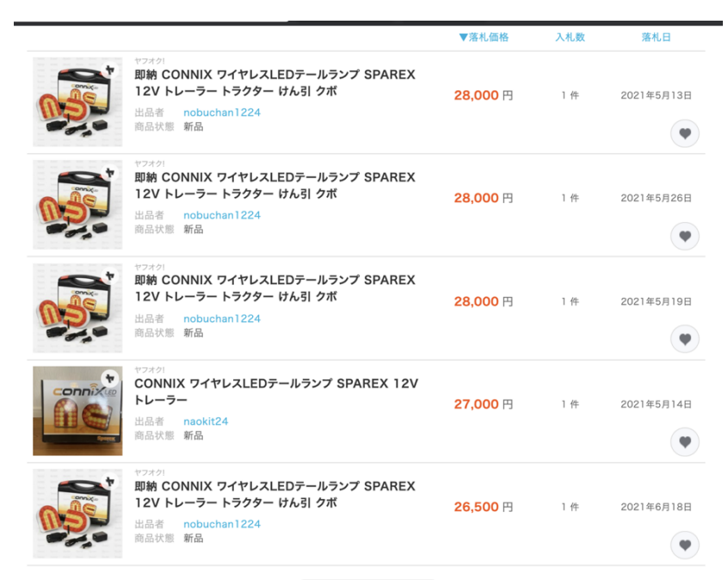The width and height of the screenshot is (728, 580).
Task: Sort by the 落札日 column header
Action: [x=656, y=37]
